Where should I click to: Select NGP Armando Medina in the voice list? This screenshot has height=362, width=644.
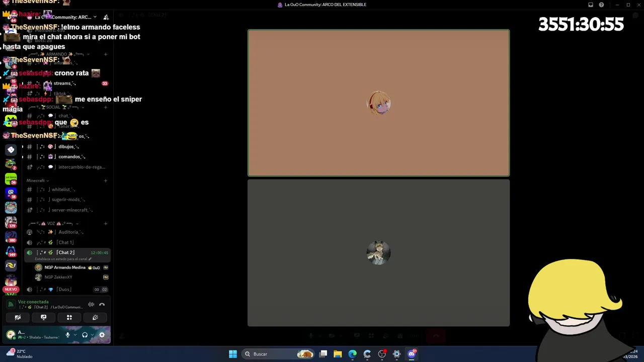tap(71, 267)
